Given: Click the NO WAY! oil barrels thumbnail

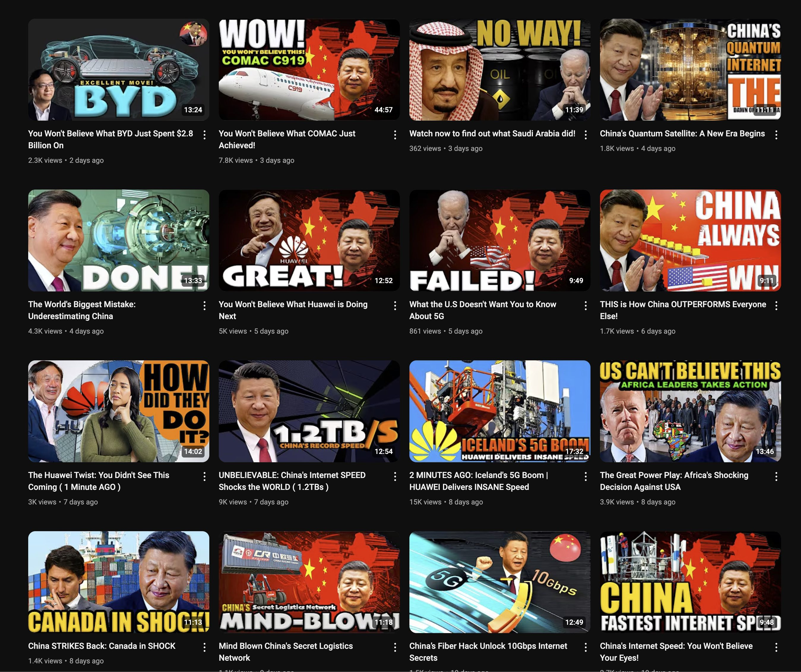Looking at the screenshot, I should pos(499,70).
